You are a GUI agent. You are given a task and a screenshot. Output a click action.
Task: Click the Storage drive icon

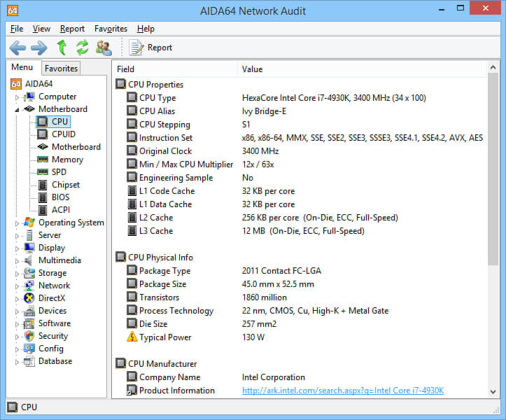point(29,273)
